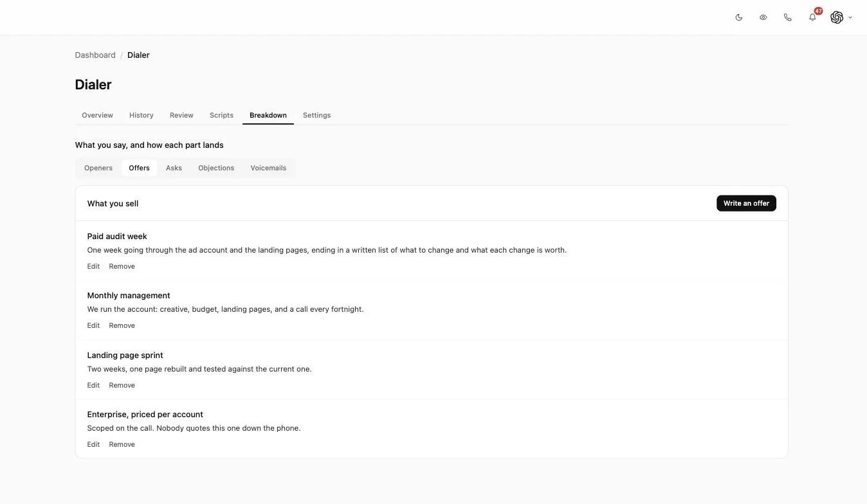The width and height of the screenshot is (867, 504).
Task: Click the user avatar logo
Action: coord(837,17)
